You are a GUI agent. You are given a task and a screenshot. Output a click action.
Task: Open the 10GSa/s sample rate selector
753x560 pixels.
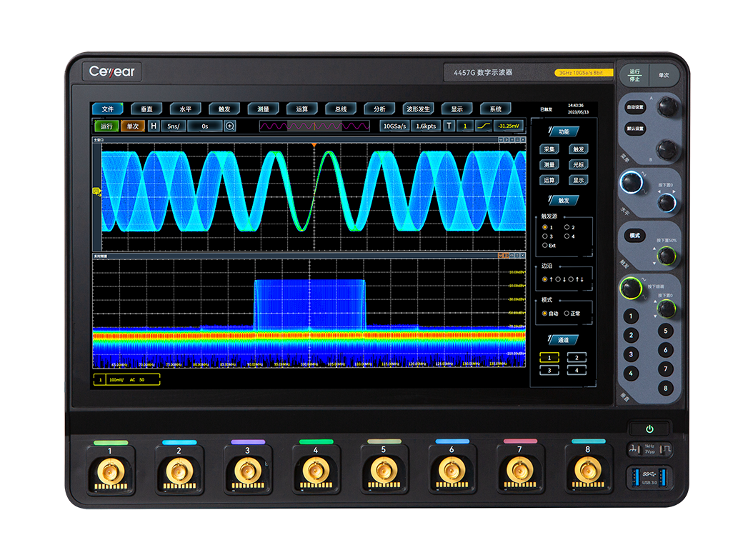point(394,126)
